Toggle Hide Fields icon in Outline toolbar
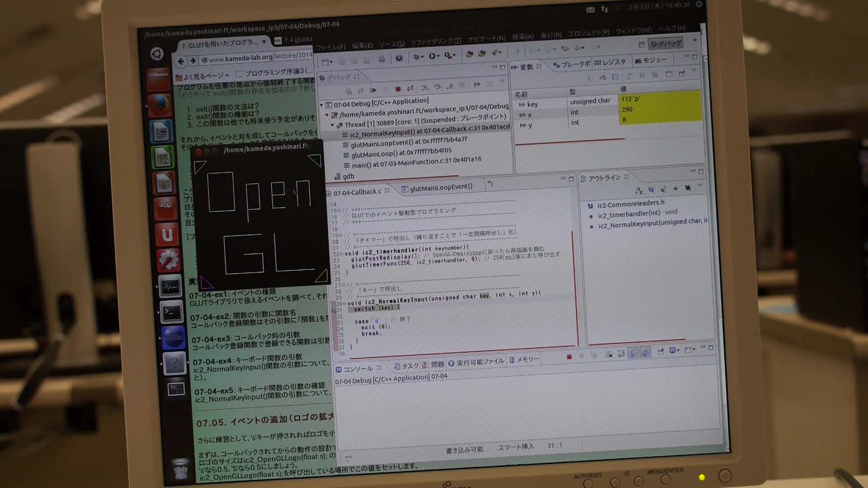 [651, 190]
